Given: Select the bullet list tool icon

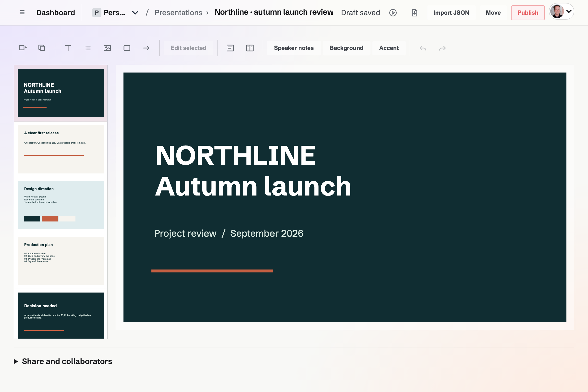Looking at the screenshot, I should (87, 48).
